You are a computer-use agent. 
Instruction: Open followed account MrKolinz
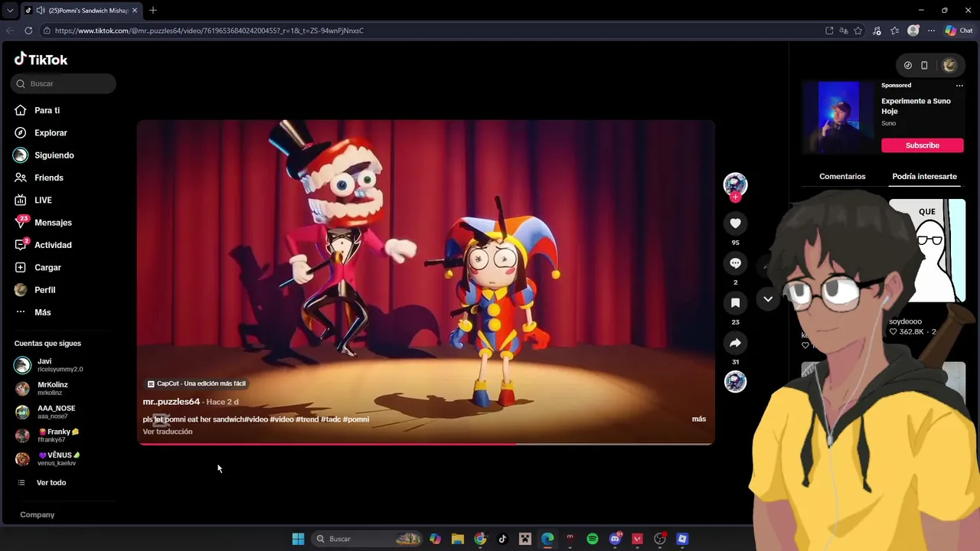[x=41, y=389]
